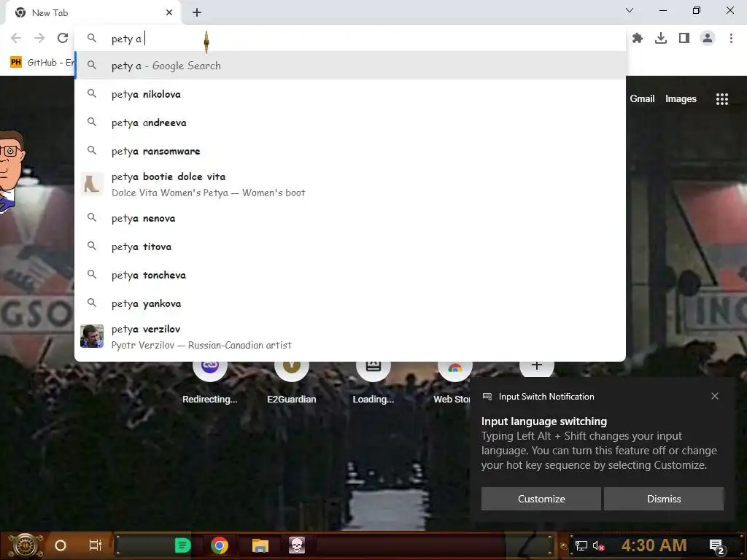Click the address bar text "pety a"
The width and height of the screenshot is (747, 560).
[x=126, y=39]
